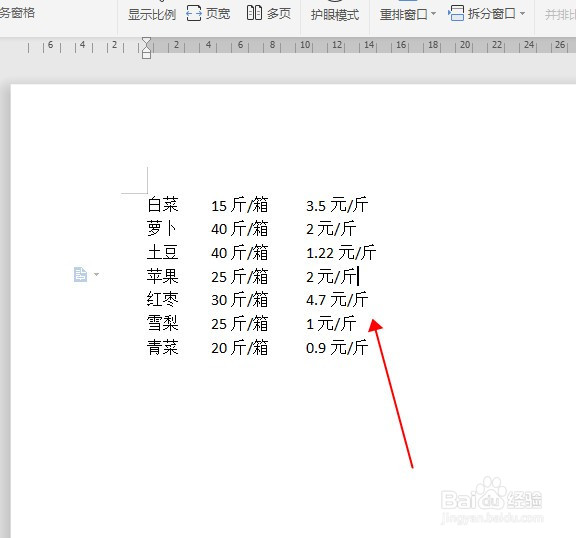Expand the paragraph layout icon's dropdown arrow
Image resolution: width=576 pixels, height=538 pixels.
tap(97, 274)
